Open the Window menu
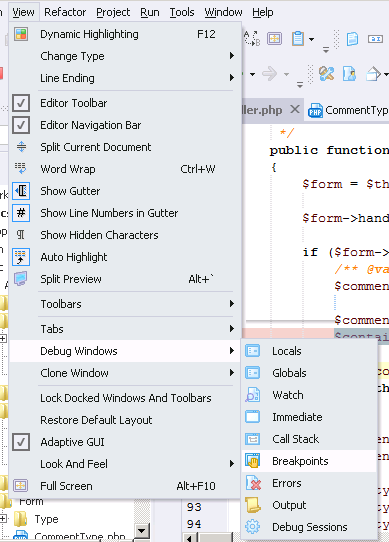 click(223, 12)
